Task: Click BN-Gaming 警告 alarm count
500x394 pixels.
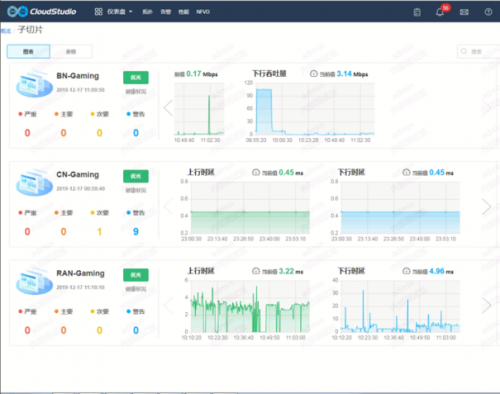Action: point(136,133)
